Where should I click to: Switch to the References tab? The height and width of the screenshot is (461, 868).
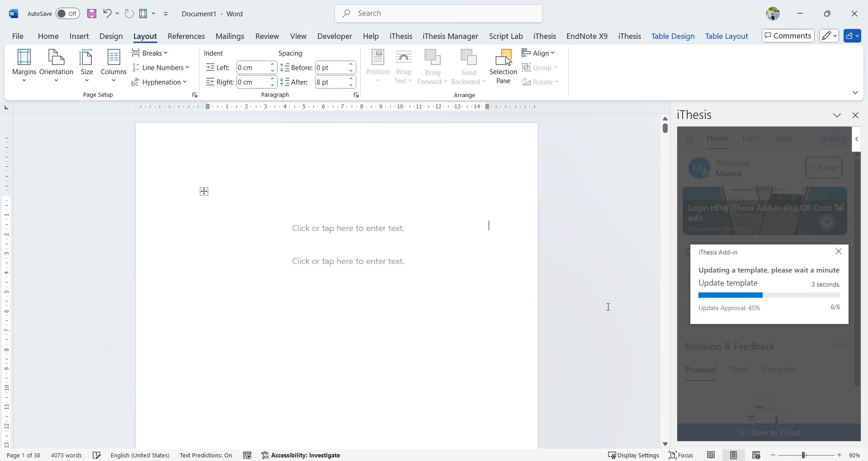pyautogui.click(x=186, y=36)
